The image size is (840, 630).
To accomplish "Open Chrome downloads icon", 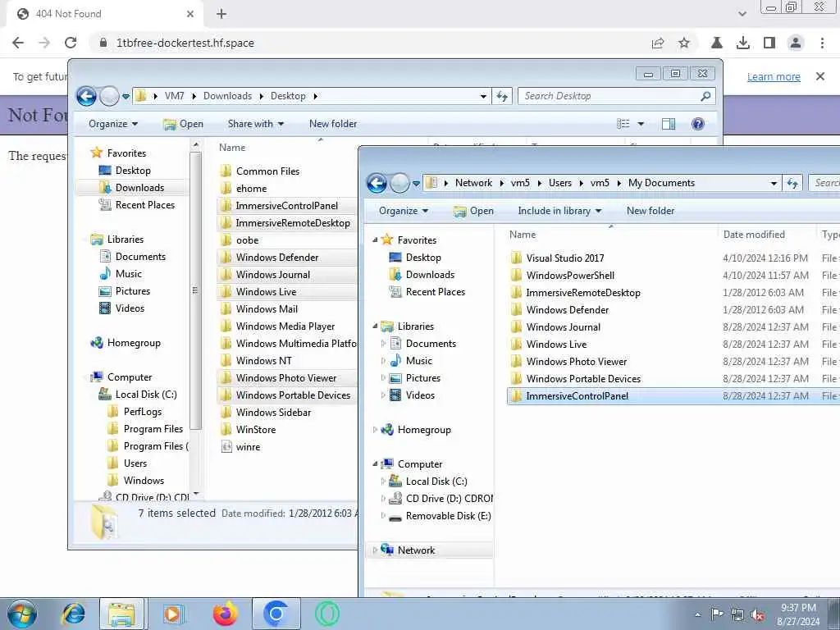I will click(743, 43).
